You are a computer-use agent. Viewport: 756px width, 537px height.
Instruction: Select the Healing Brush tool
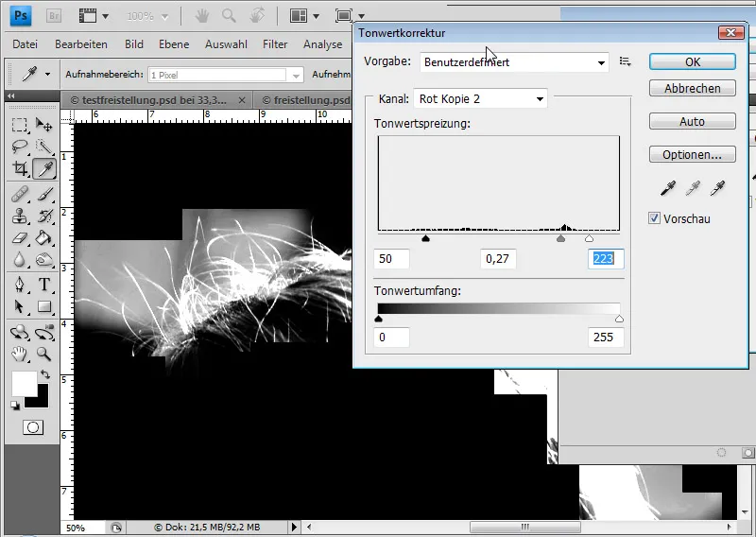(20, 195)
